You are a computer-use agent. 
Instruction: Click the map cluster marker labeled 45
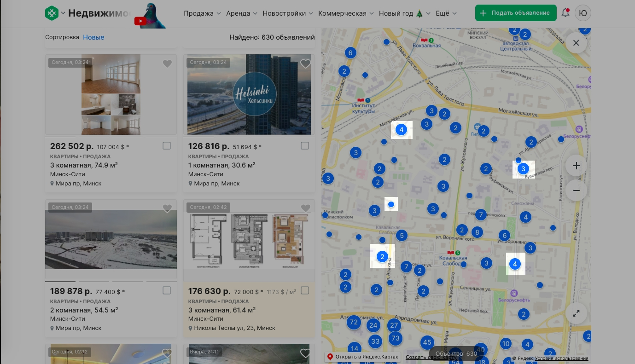(x=427, y=342)
